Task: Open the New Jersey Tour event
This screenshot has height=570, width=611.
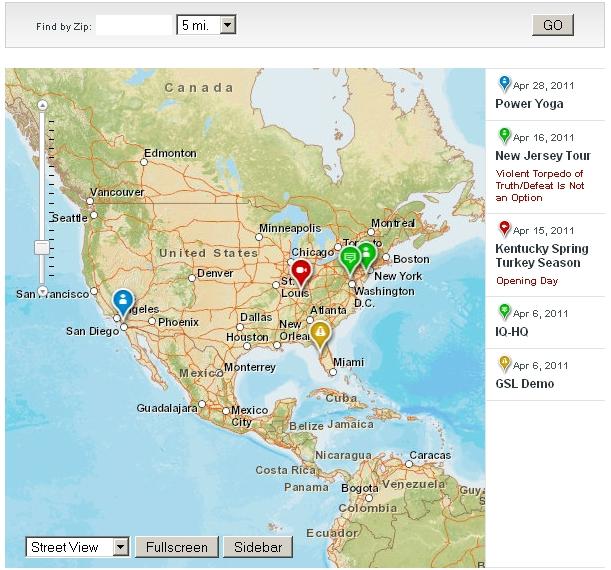Action: (543, 156)
